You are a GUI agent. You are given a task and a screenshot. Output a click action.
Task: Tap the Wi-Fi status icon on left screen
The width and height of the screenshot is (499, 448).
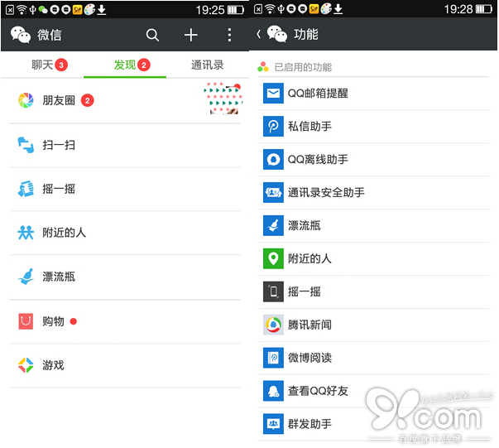tap(22, 10)
